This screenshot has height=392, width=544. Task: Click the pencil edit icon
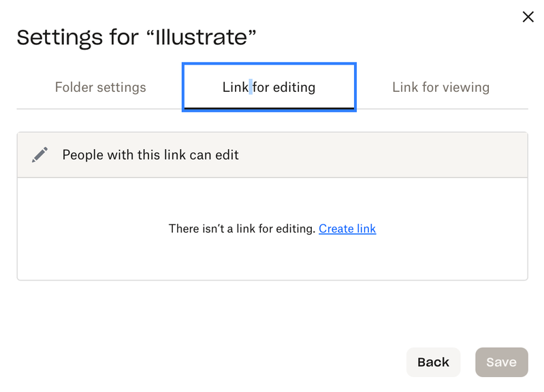(40, 155)
